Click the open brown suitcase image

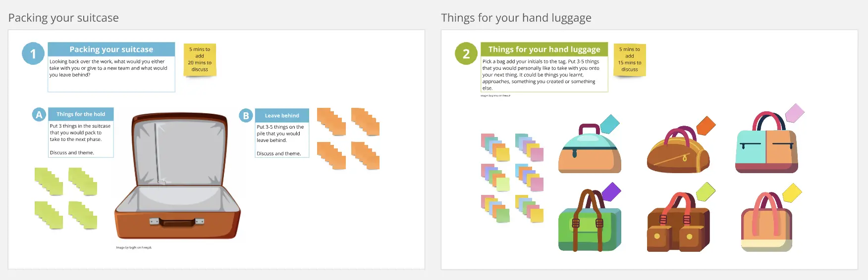point(177,176)
